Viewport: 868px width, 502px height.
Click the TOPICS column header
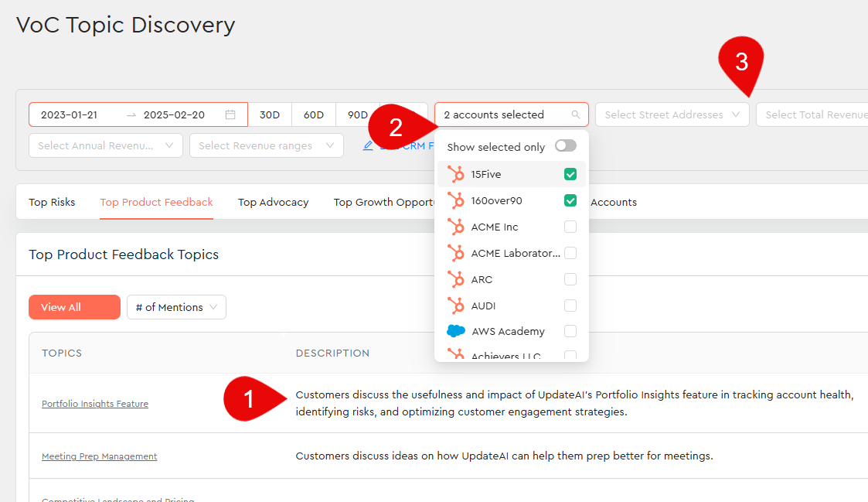tap(62, 353)
